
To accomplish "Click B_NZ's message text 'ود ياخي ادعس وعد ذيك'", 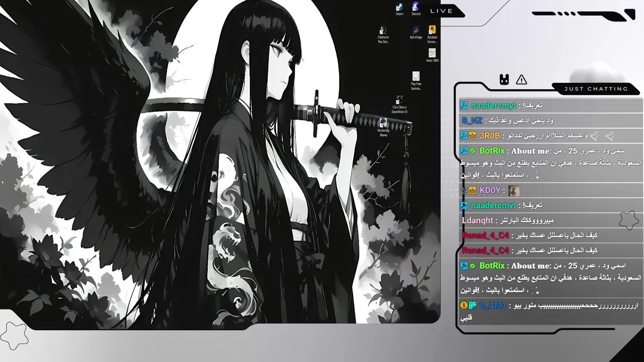I will [x=521, y=121].
